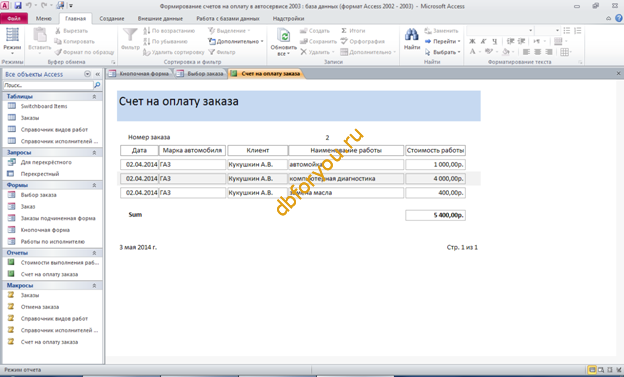Open the font name combo box
The width and height of the screenshot is (624, 377).
(x=500, y=31)
